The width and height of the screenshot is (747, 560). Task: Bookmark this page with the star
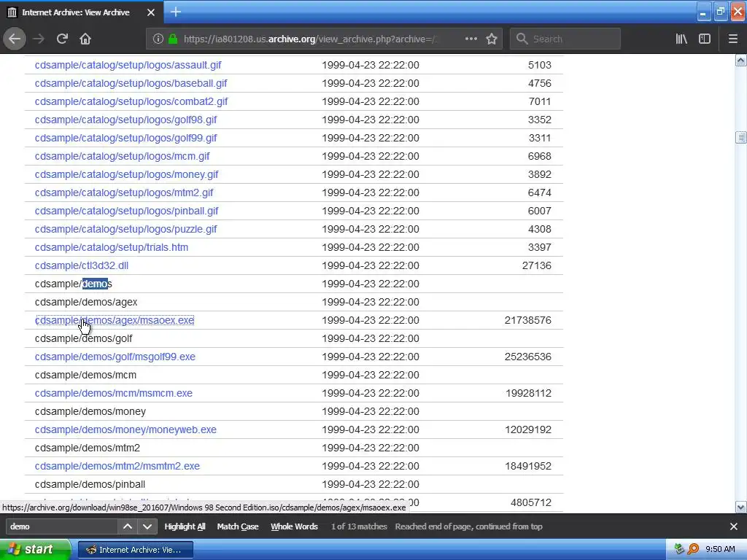click(x=492, y=39)
